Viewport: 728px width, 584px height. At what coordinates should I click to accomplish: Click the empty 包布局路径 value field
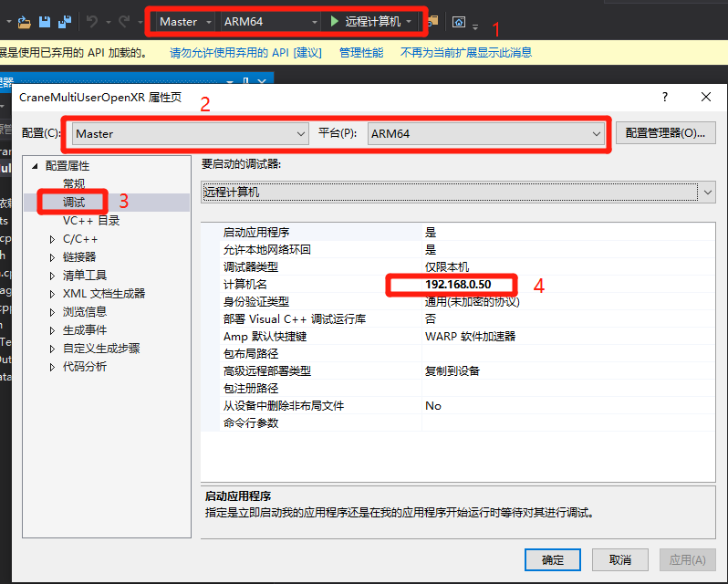click(568, 354)
